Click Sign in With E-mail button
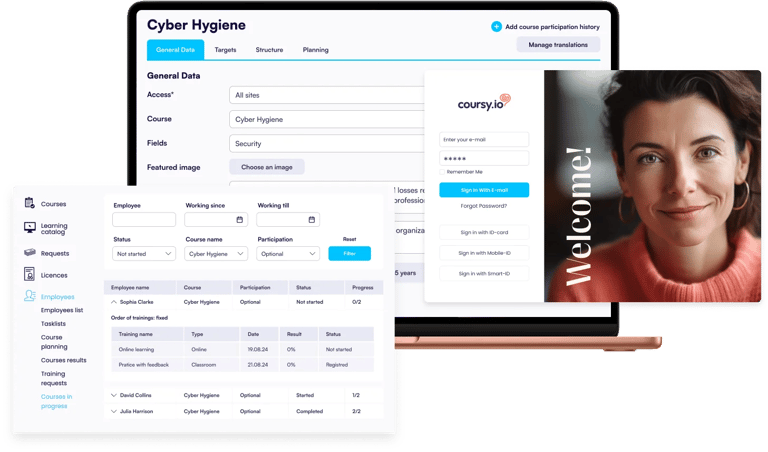The width and height of the screenshot is (768, 452). (484, 190)
